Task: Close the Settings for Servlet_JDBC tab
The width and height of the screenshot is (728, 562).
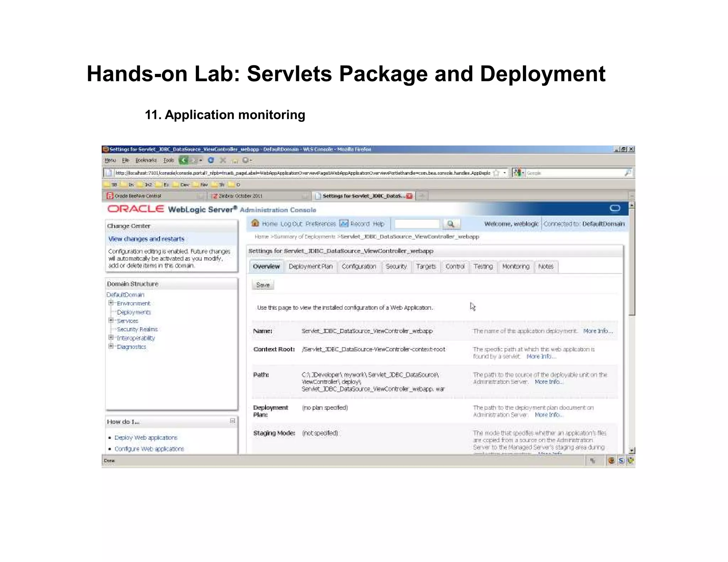Action: pos(409,196)
